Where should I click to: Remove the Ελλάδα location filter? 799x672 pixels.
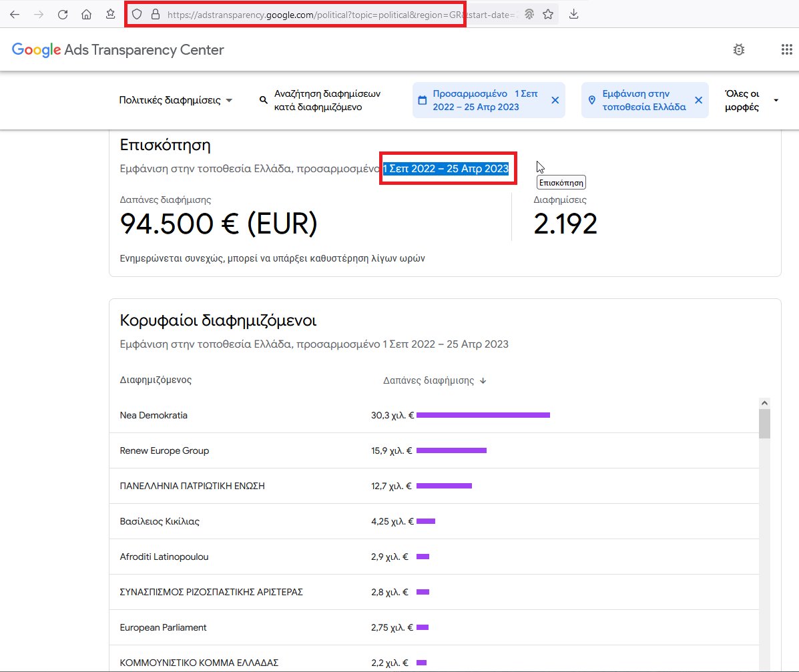[x=699, y=100]
